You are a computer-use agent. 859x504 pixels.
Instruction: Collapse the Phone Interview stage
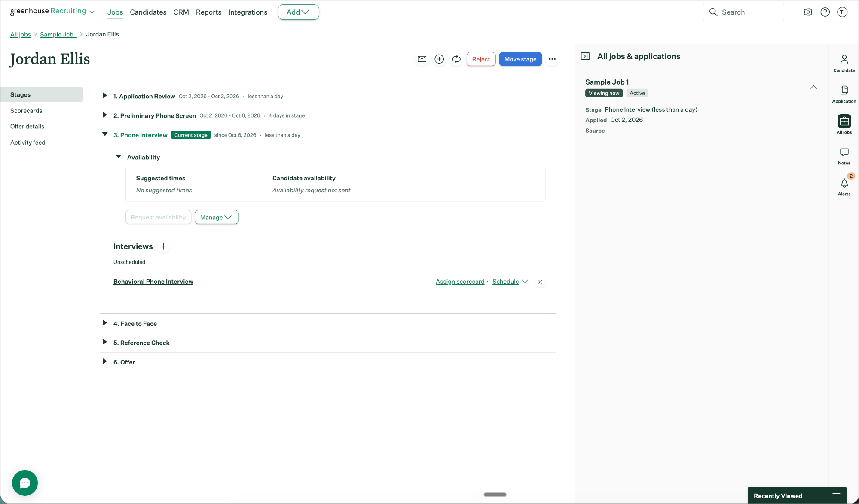pos(104,134)
